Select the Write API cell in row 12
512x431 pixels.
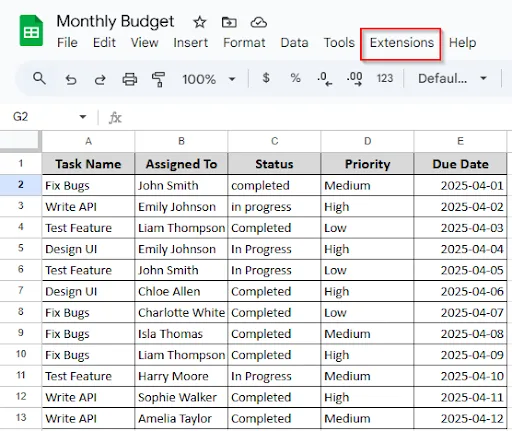coord(88,397)
